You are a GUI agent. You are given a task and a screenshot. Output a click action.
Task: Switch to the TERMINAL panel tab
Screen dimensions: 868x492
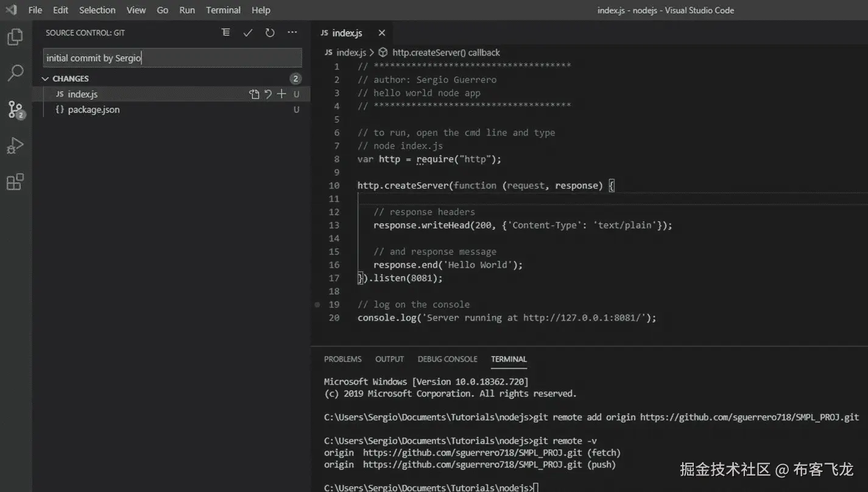[x=509, y=359]
